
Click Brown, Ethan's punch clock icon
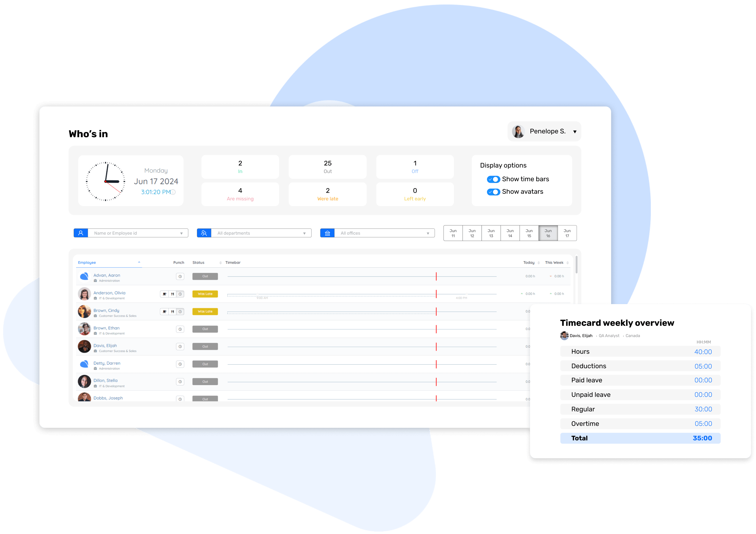point(180,329)
